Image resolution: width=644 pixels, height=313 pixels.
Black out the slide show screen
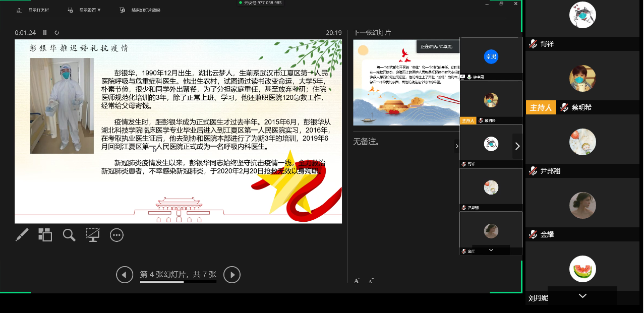(92, 235)
